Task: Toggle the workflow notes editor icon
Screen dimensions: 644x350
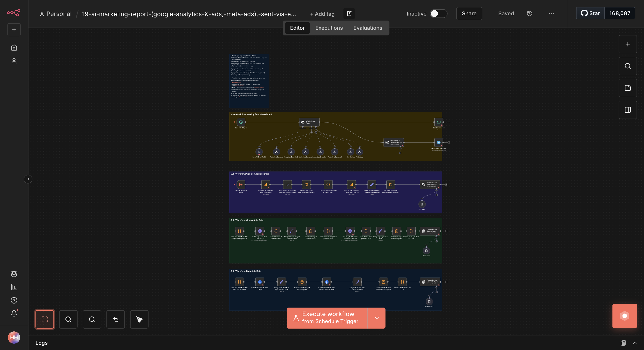Action: [x=349, y=14]
